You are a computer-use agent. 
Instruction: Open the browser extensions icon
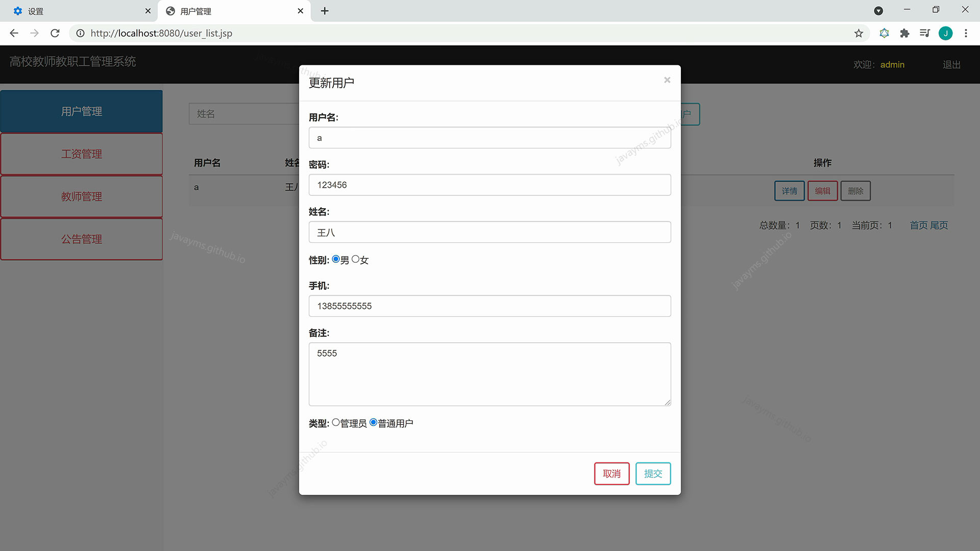coord(904,33)
